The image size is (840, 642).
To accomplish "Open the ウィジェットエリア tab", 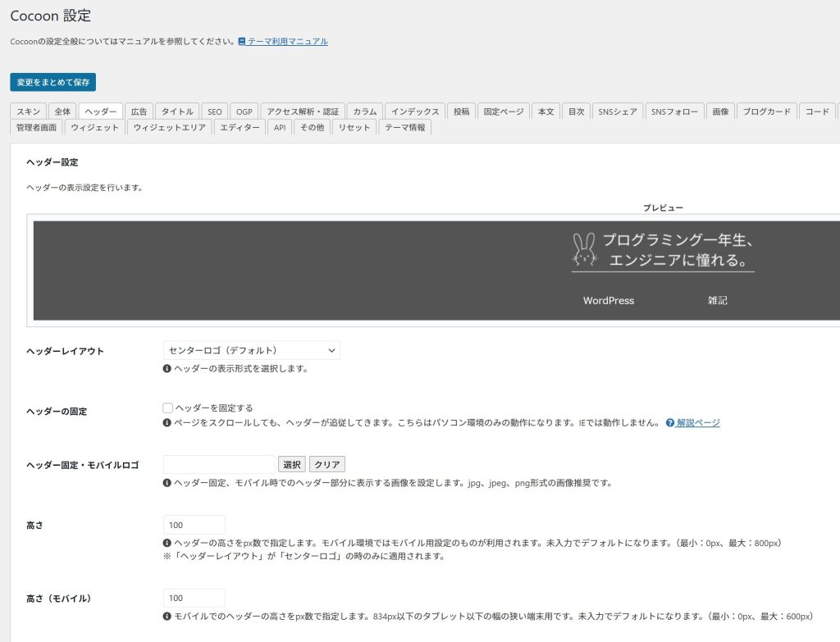I will pos(169,128).
